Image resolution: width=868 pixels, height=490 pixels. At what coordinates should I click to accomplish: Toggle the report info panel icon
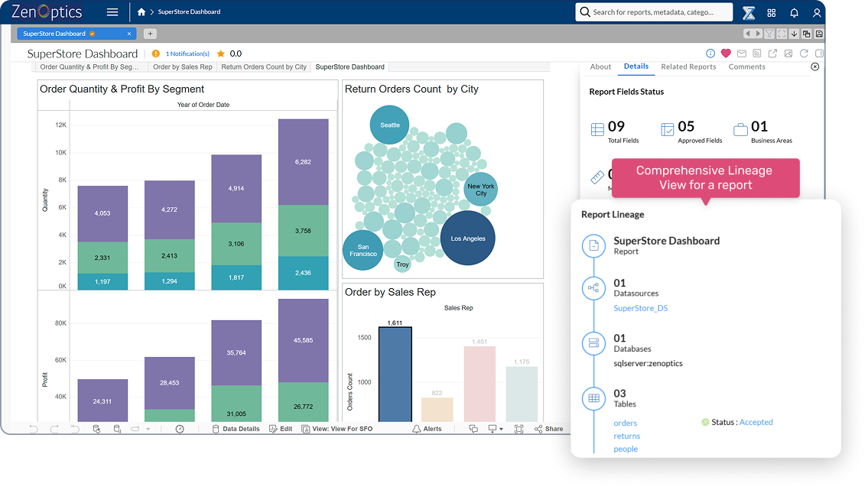(710, 54)
